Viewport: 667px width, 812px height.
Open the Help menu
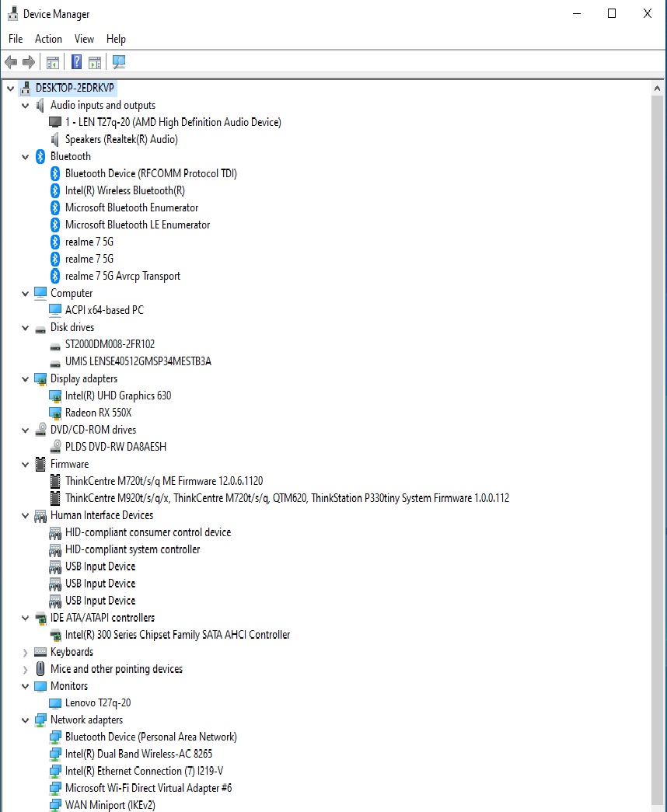(x=116, y=39)
